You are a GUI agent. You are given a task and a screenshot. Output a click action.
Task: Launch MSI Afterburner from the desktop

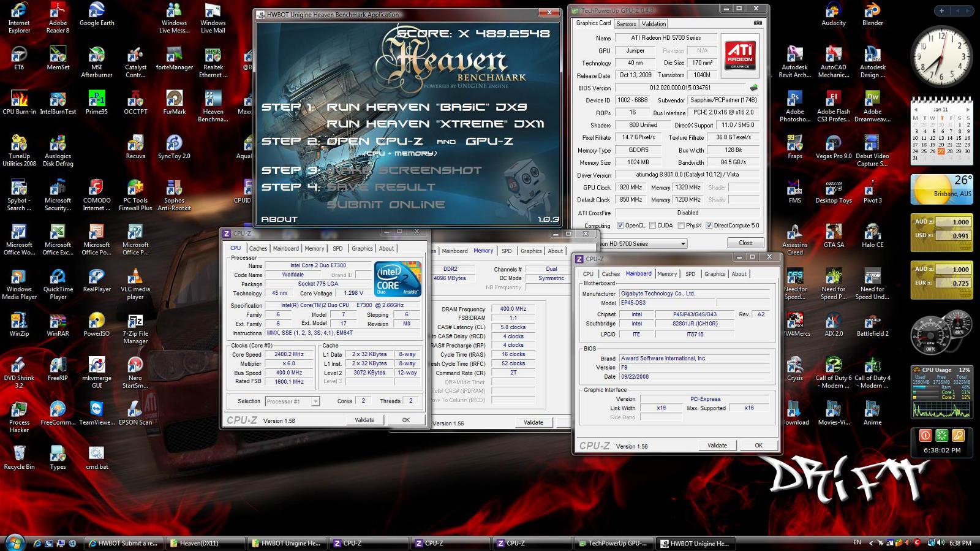[96, 62]
